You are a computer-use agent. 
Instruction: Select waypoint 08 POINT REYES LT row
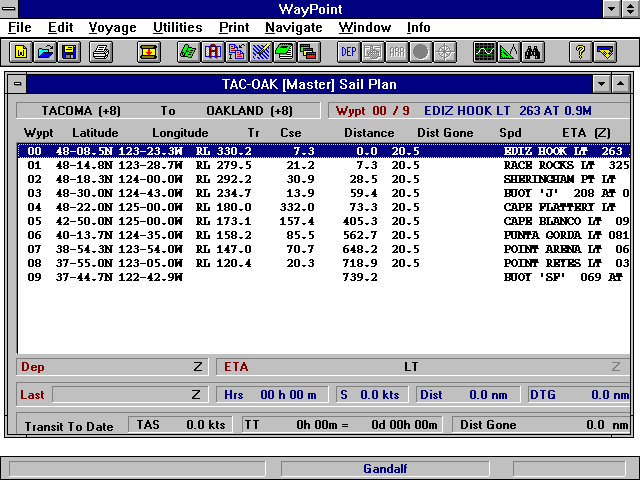click(324, 263)
